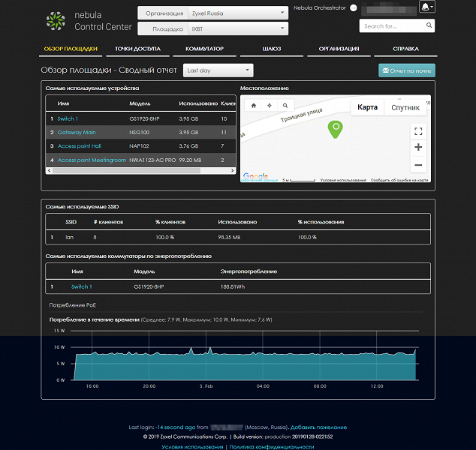Click the Модель column header in devices table
Viewport: 476px width, 450px height.
point(140,103)
